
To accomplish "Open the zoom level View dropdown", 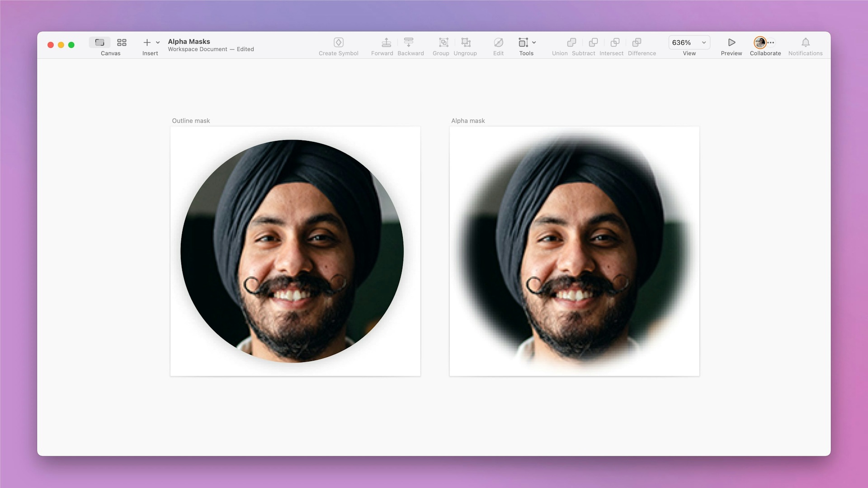I will 688,42.
